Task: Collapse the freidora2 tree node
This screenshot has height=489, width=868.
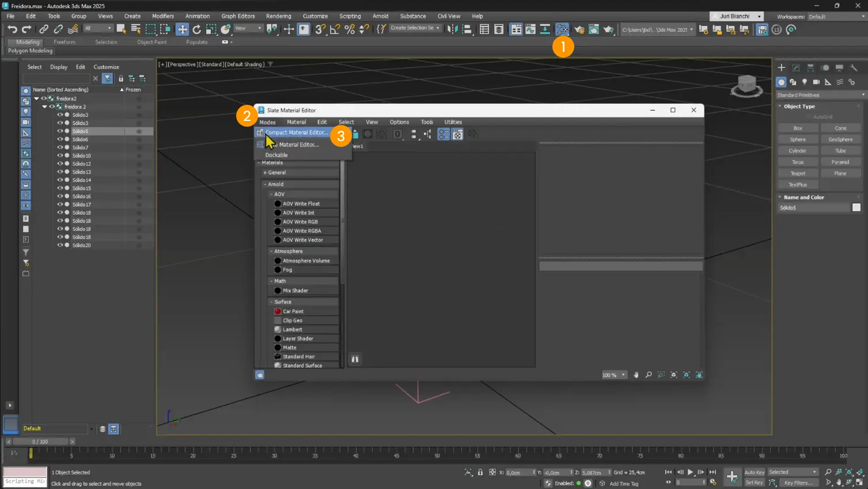Action: point(36,98)
